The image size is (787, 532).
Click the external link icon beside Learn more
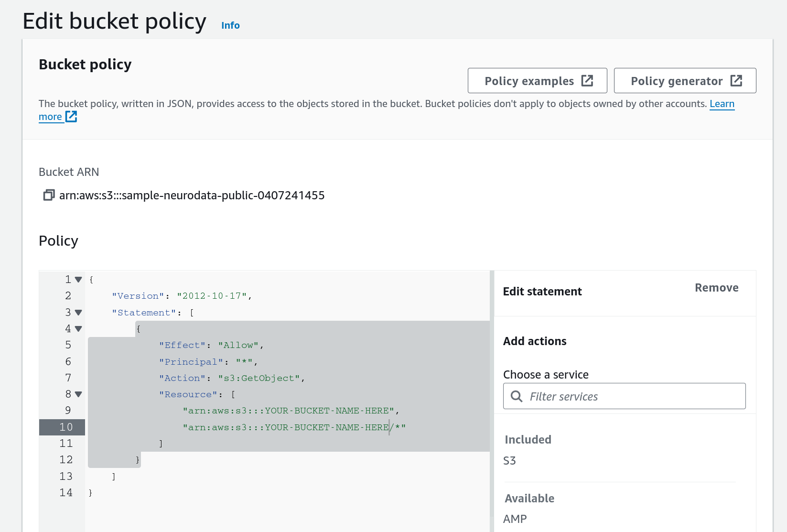(71, 116)
